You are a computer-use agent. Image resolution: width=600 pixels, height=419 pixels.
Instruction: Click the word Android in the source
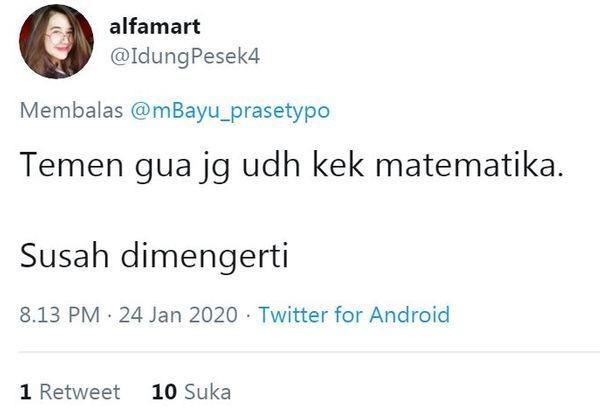coord(409,315)
